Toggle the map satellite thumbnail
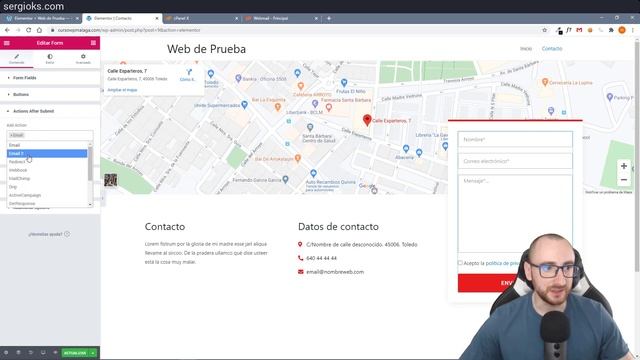 click(x=111, y=180)
